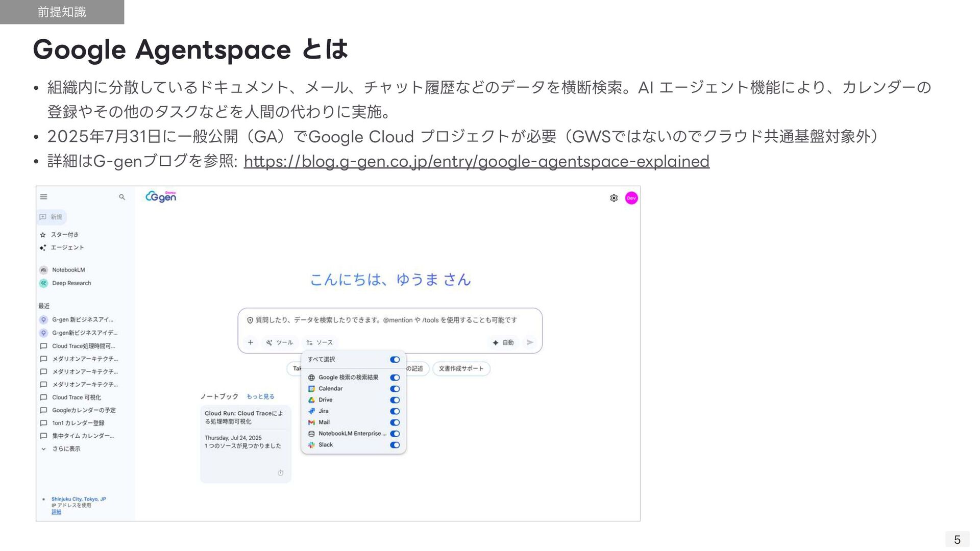Open the G-gen新ビジネスアイデ... recent item
This screenshot has height=551, width=980.
coord(78,333)
